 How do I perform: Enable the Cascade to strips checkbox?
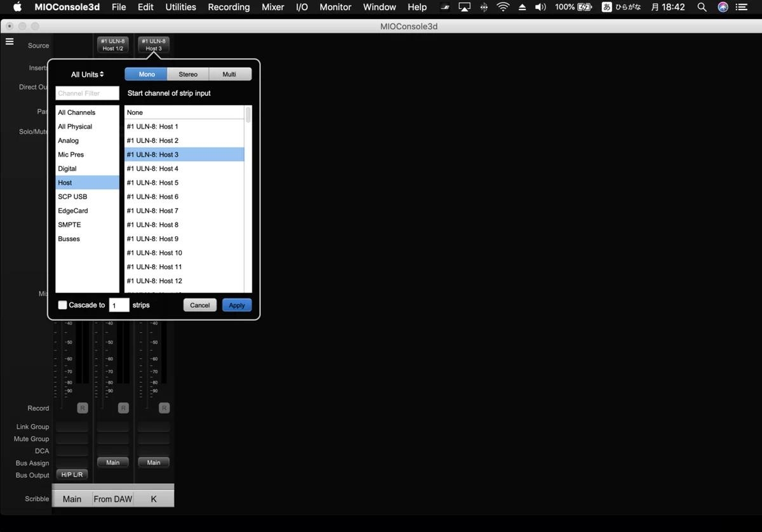point(62,305)
